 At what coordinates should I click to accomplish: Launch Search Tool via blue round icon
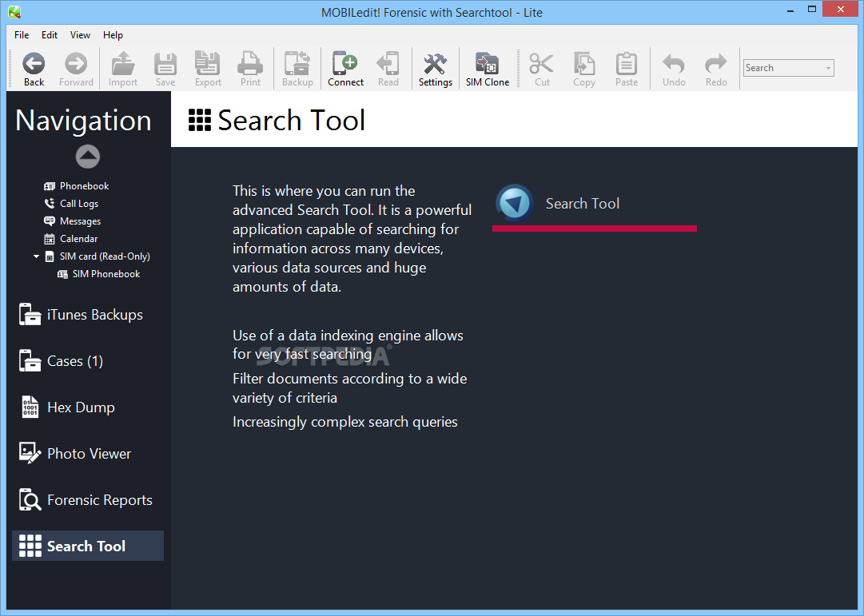point(515,203)
